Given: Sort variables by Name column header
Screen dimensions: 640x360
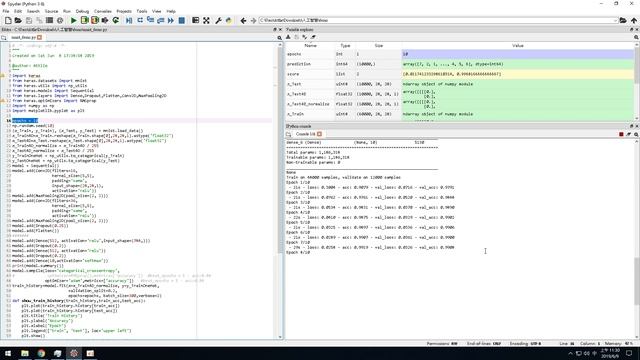Looking at the screenshot, I should coord(311,46).
